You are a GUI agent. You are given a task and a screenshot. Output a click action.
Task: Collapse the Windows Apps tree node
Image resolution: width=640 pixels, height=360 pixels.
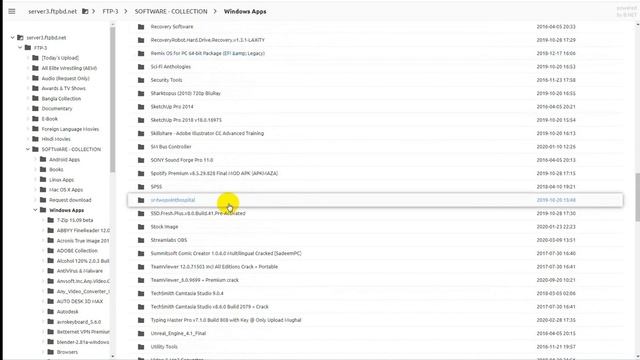36,210
